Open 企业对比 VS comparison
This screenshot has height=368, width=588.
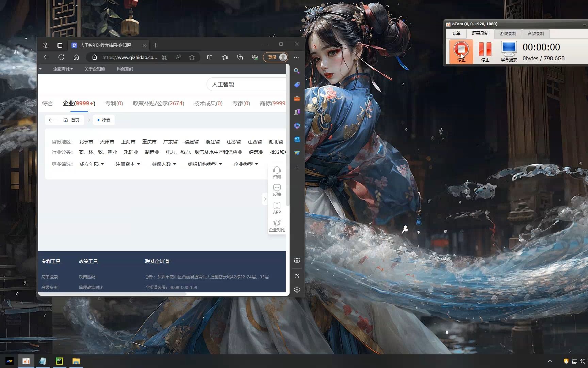[277, 226]
